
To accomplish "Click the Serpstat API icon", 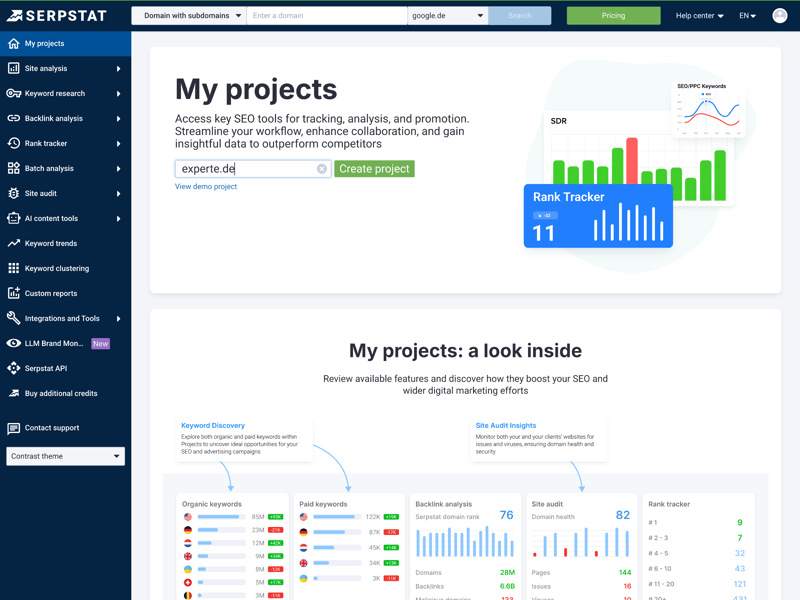I will point(14,368).
